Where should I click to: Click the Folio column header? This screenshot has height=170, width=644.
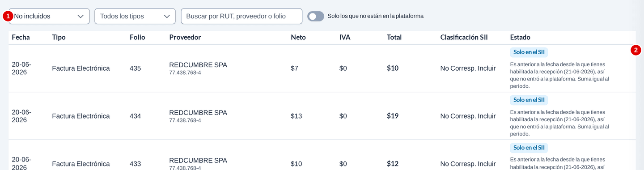point(137,37)
